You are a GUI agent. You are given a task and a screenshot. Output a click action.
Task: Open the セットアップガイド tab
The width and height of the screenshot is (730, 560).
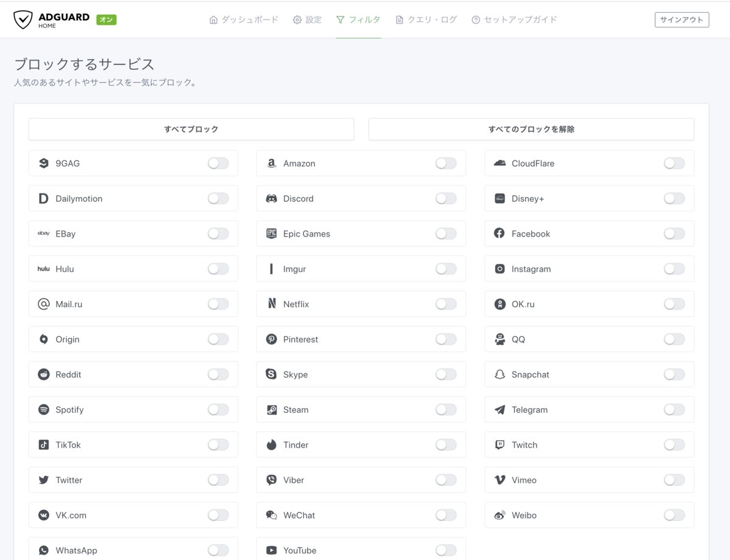(x=514, y=19)
